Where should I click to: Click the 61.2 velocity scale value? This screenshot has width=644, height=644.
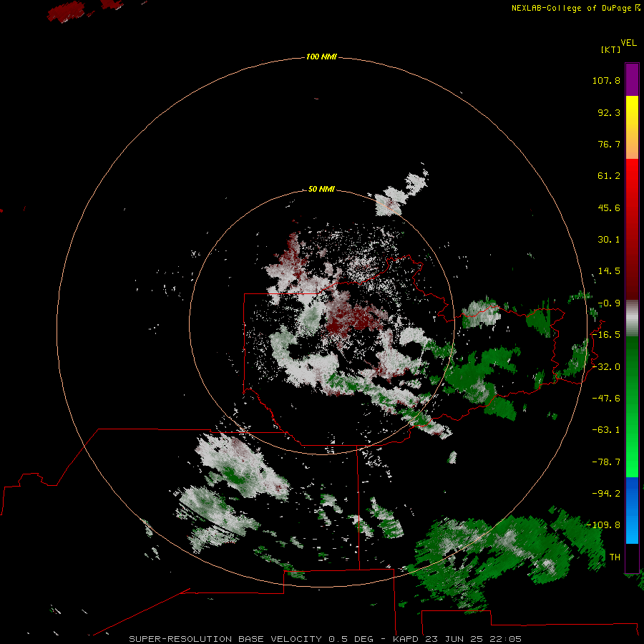pyautogui.click(x=609, y=176)
